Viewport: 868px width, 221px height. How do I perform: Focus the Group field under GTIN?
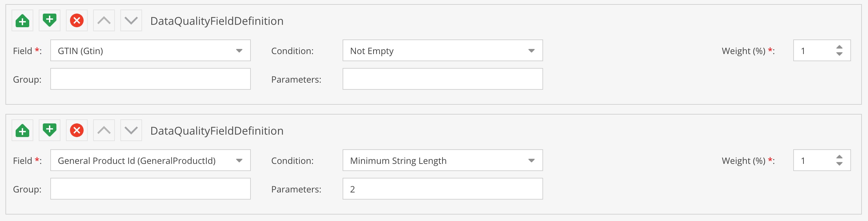tap(151, 79)
